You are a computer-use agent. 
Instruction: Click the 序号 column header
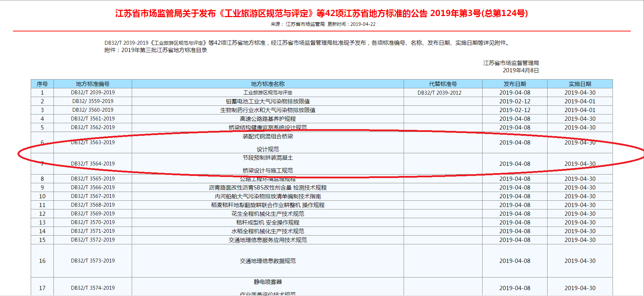[x=42, y=84]
